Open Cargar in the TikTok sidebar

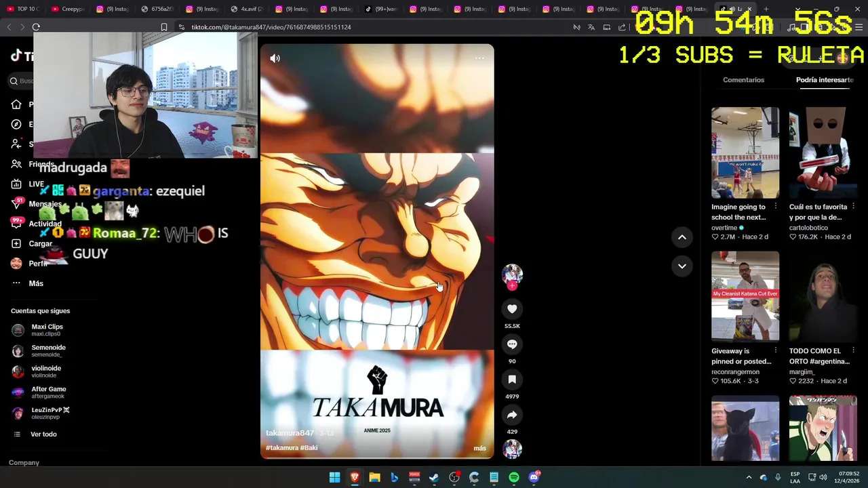pos(31,243)
